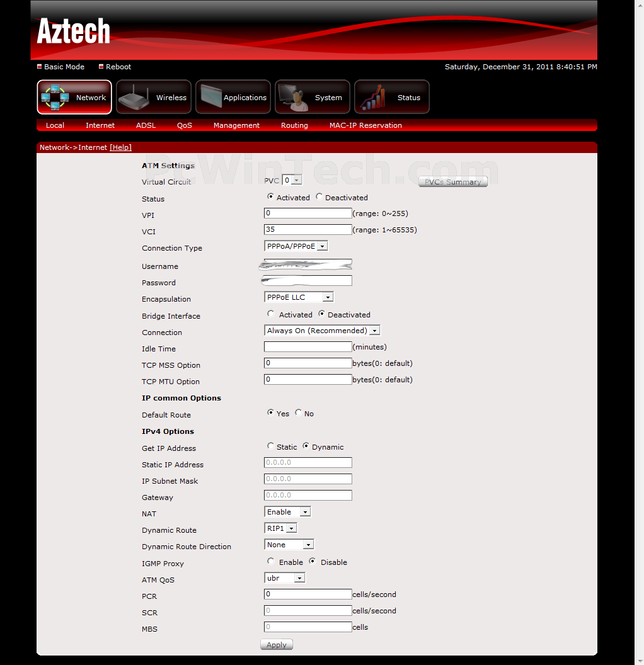
Task: Expand the NAT dropdown
Action: pos(287,512)
